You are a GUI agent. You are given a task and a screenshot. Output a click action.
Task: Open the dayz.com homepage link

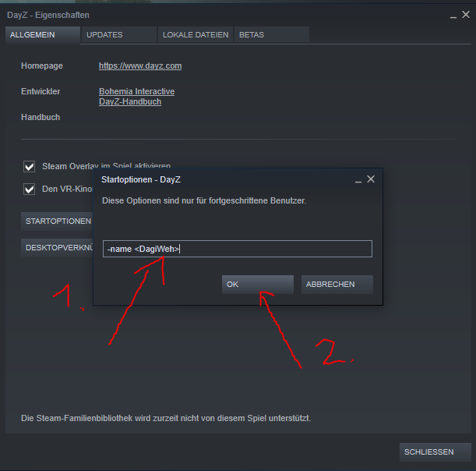pos(140,66)
